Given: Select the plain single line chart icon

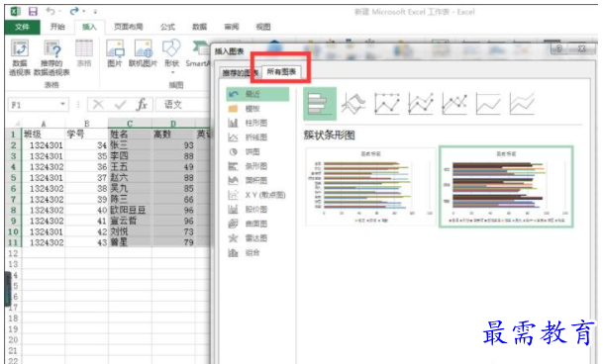Looking at the screenshot, I should 488,104.
